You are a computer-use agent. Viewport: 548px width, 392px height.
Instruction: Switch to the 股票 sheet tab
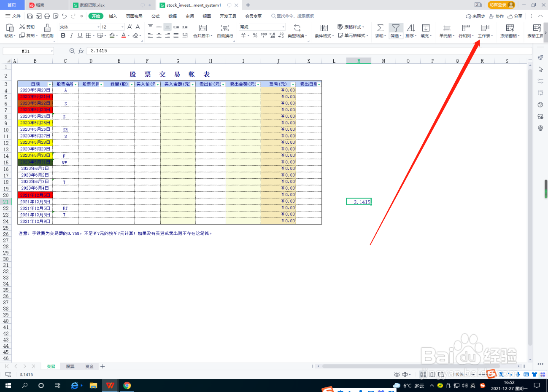tap(70, 367)
